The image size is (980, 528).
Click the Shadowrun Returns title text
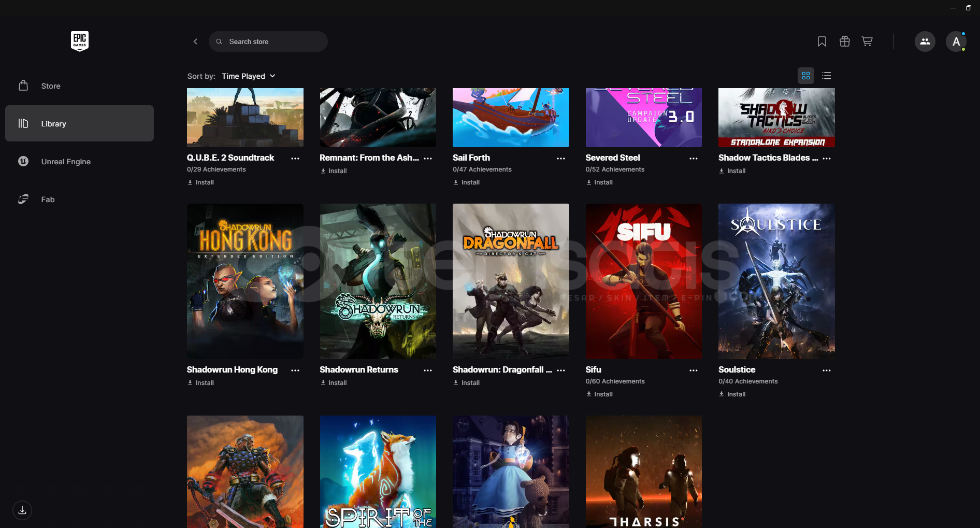[x=359, y=369]
